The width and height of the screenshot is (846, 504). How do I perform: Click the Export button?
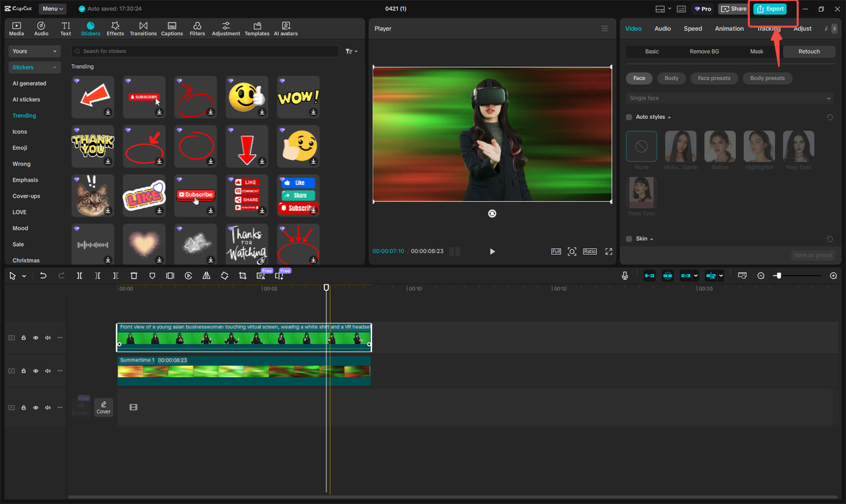point(769,9)
